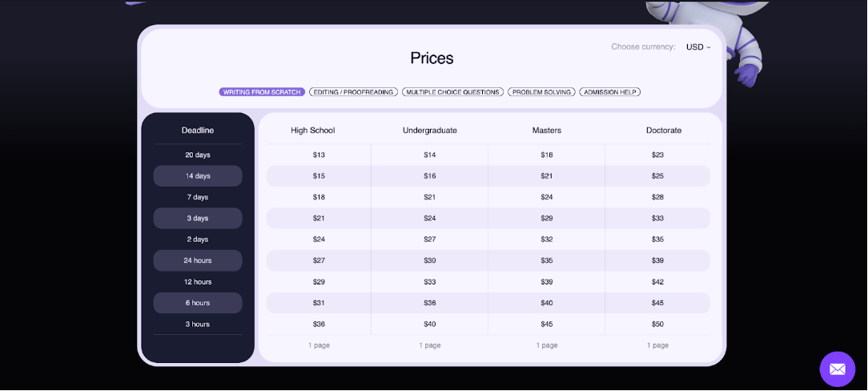Click the Doctorate column header

664,131
